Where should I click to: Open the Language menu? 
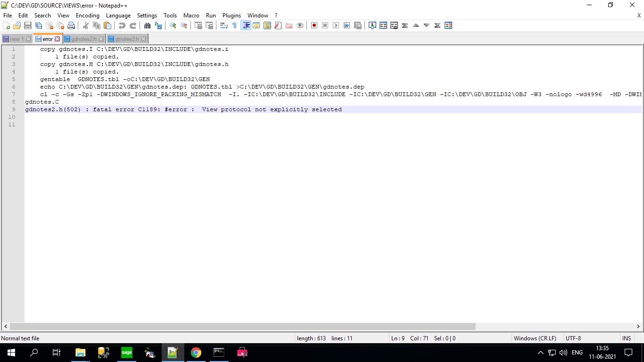point(118,15)
